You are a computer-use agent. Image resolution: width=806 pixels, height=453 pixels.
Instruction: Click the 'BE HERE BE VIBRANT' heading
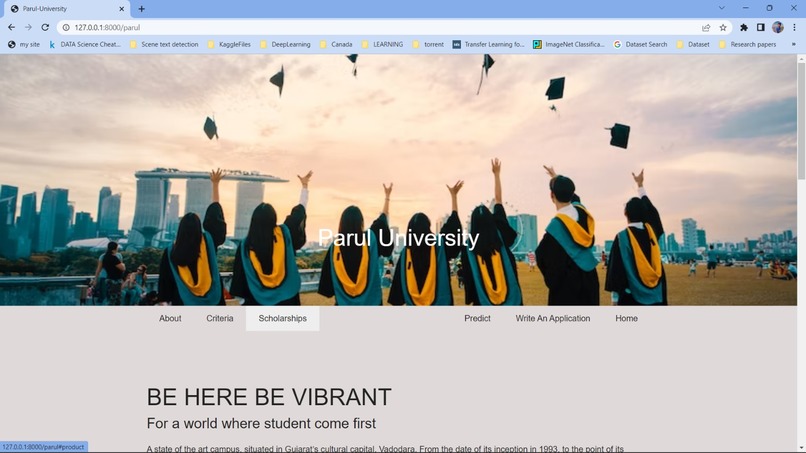(269, 397)
